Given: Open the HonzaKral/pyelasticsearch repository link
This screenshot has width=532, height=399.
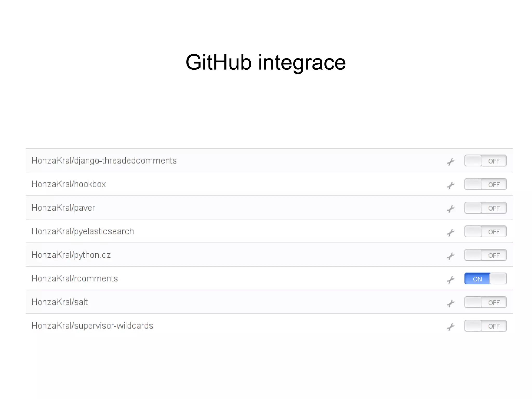Looking at the screenshot, I should pos(83,231).
